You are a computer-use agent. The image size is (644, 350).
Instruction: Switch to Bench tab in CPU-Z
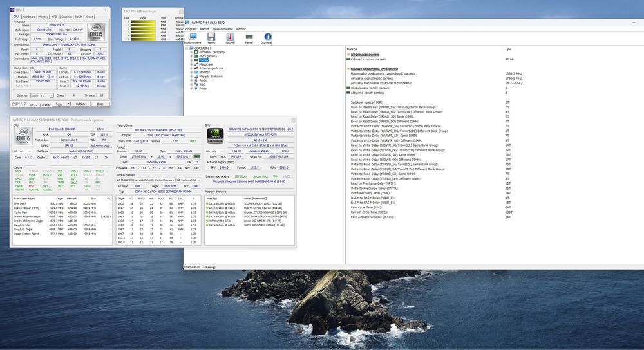tap(79, 17)
